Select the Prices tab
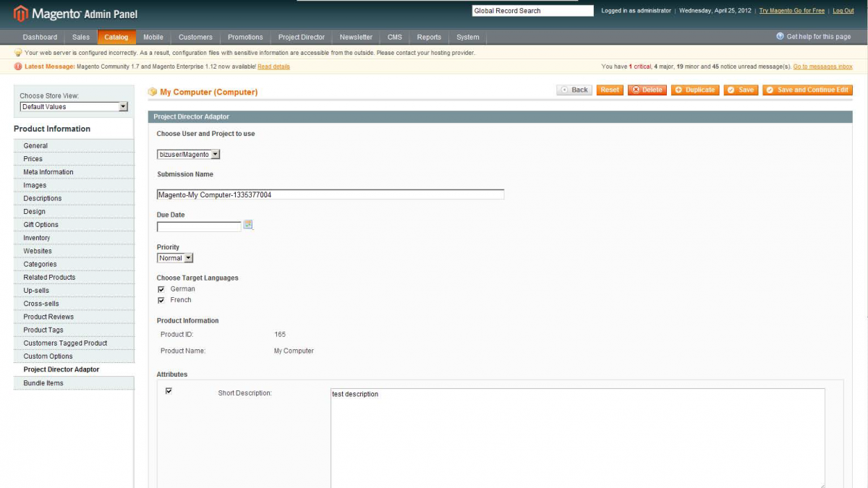This screenshot has height=488, width=868. pyautogui.click(x=74, y=159)
